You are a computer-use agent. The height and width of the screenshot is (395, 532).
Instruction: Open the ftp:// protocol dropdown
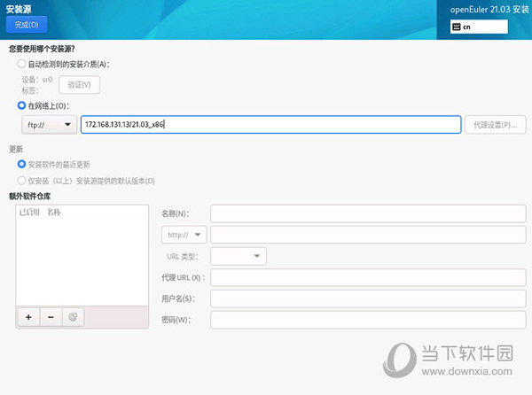click(49, 125)
